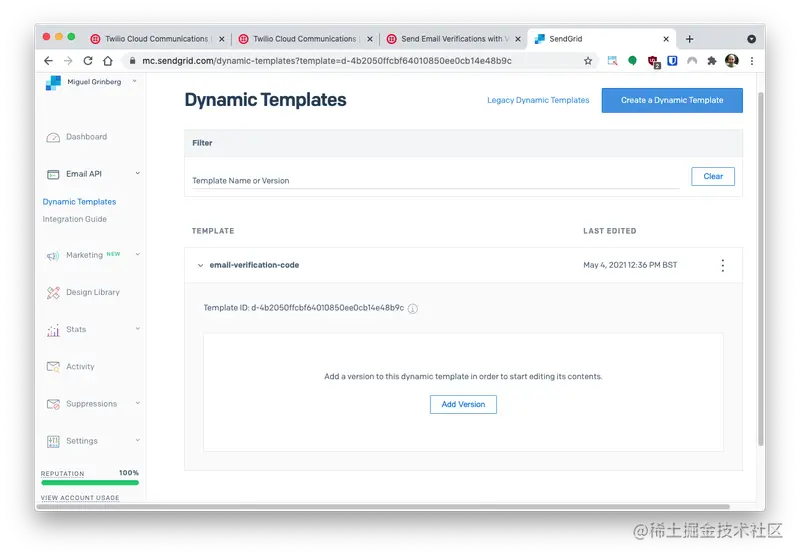
Task: Open View Account Usage link
Action: [80, 497]
